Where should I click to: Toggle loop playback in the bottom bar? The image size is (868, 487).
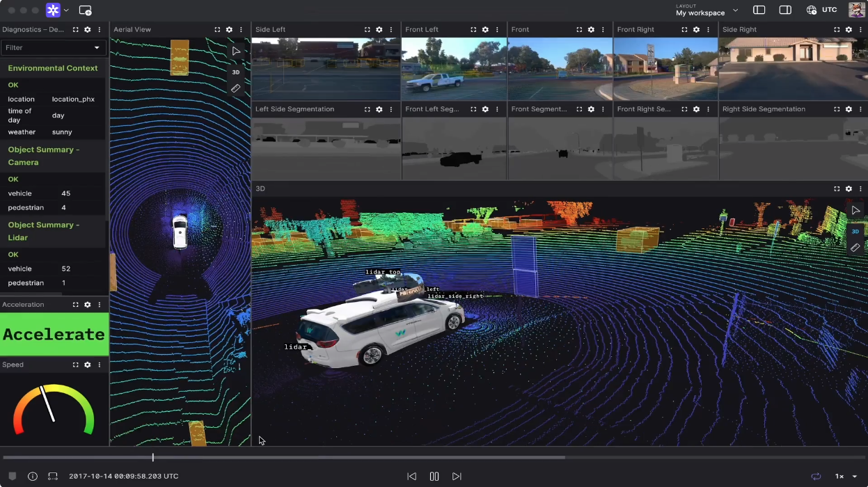point(816,477)
